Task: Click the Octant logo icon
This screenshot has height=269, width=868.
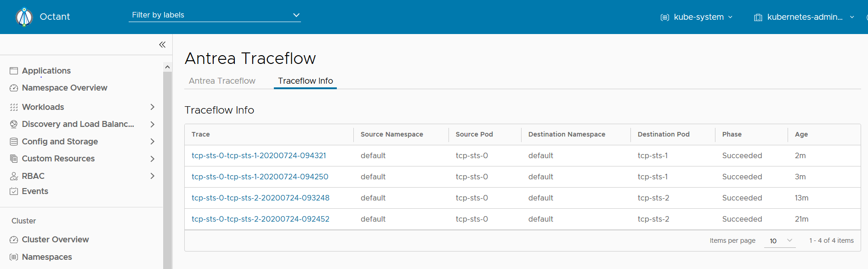Action: [x=24, y=17]
